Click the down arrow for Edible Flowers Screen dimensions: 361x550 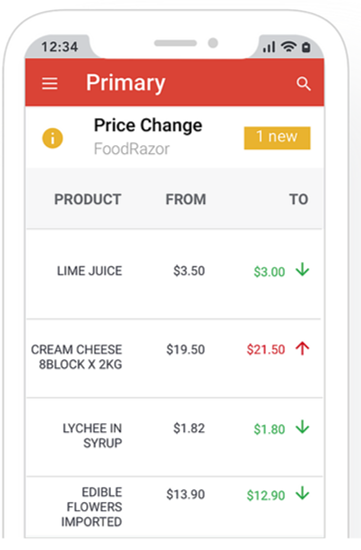[x=302, y=494]
